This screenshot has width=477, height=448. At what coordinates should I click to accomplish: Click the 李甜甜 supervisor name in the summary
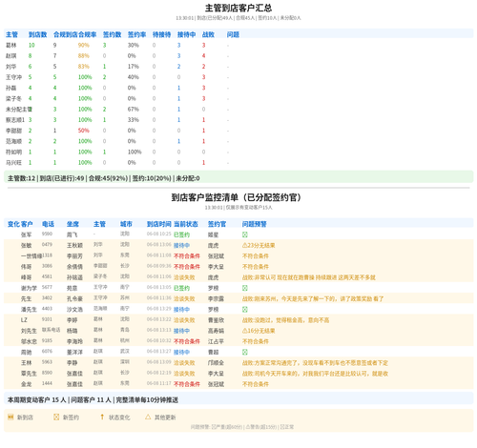(13, 131)
